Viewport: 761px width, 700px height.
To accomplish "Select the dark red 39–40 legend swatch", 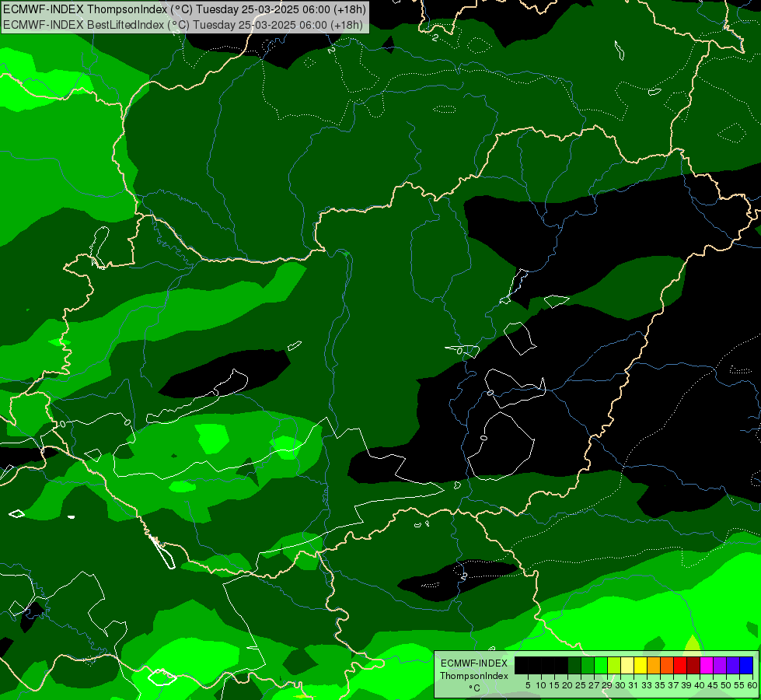I will (x=693, y=665).
